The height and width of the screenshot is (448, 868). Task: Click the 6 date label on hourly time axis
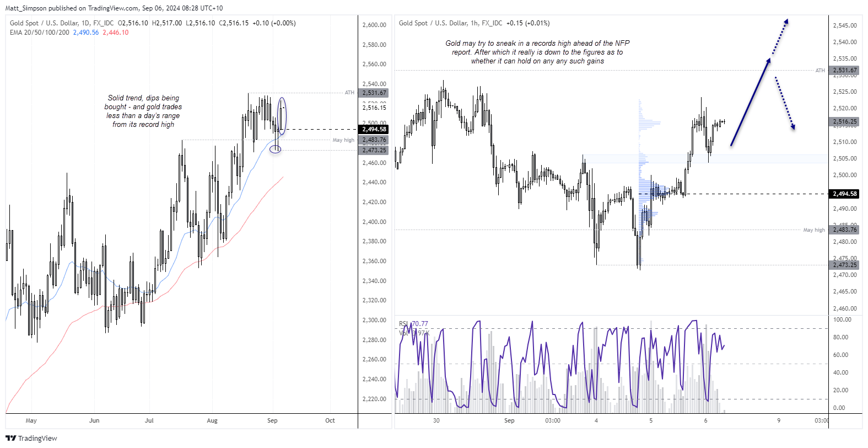pyautogui.click(x=705, y=420)
